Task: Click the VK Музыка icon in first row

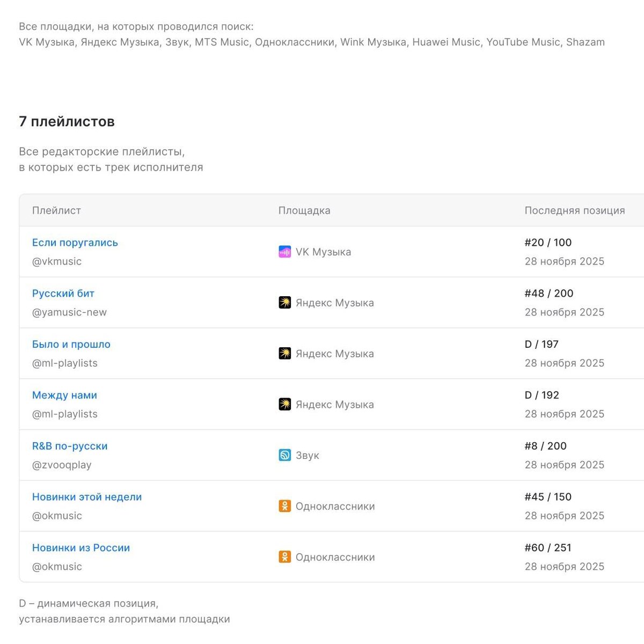Action: point(284,252)
